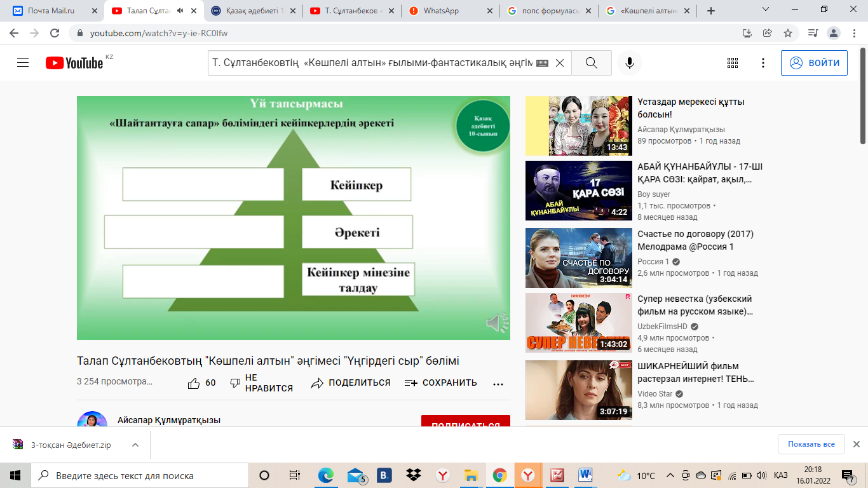Image resolution: width=868 pixels, height=488 pixels.
Task: Install YouTube app from address bar
Action: click(x=747, y=33)
